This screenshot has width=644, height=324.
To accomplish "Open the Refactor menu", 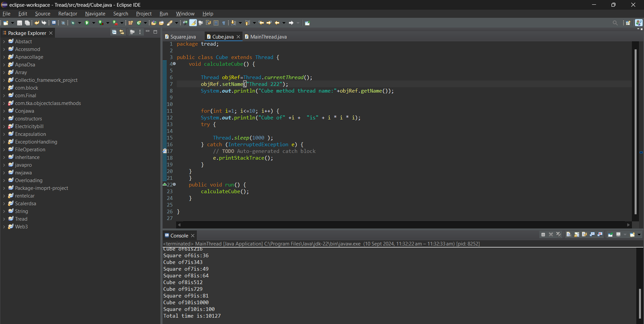I will (x=68, y=13).
